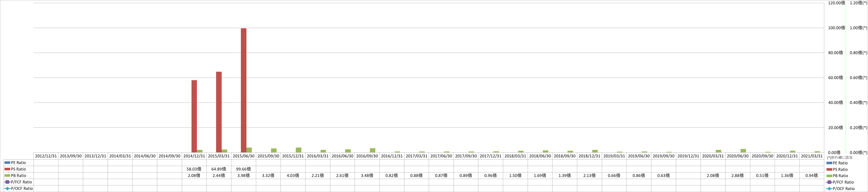Click the 3.32倍 PB Ratio cell

[x=268, y=176]
